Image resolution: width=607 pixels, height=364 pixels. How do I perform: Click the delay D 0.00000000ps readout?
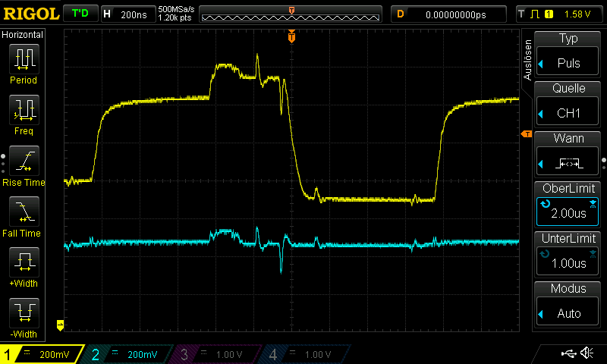(448, 14)
